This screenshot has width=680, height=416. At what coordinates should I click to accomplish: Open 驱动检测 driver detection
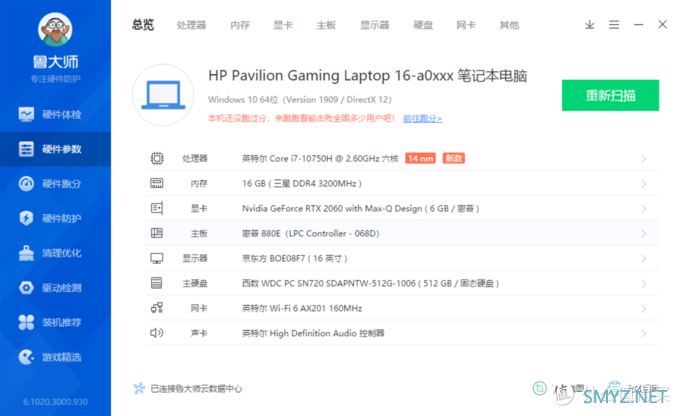(55, 288)
